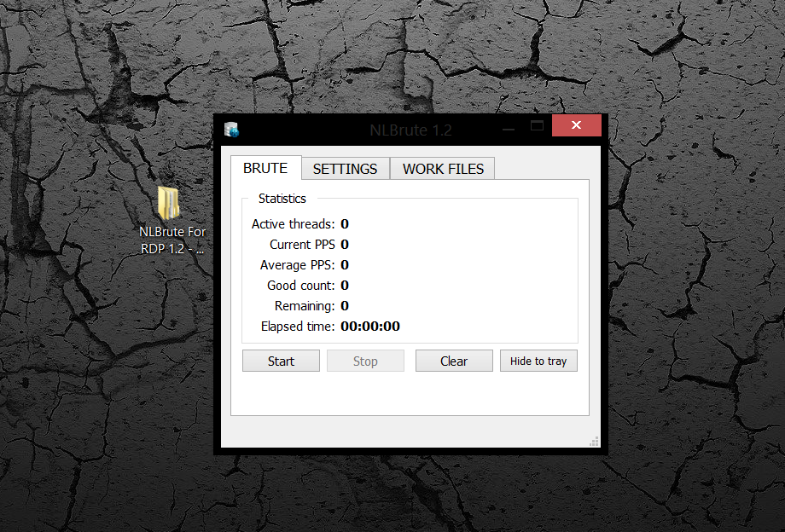Select the Elapsed time value 00:00:00
Viewport: 785px width, 532px height.
tap(370, 327)
